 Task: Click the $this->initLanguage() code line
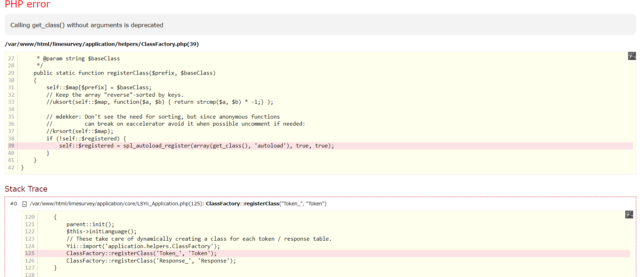[x=101, y=231]
